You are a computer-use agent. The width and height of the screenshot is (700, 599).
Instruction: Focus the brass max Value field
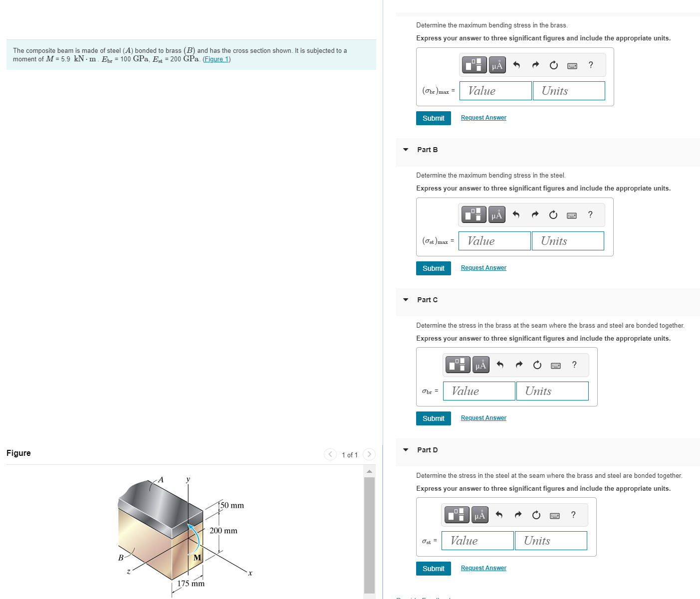pyautogui.click(x=495, y=91)
